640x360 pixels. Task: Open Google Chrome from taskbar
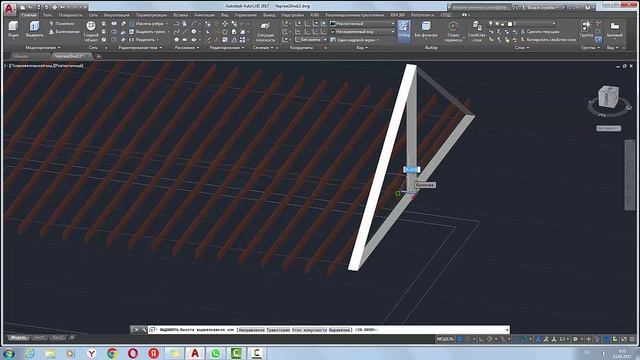112,353
